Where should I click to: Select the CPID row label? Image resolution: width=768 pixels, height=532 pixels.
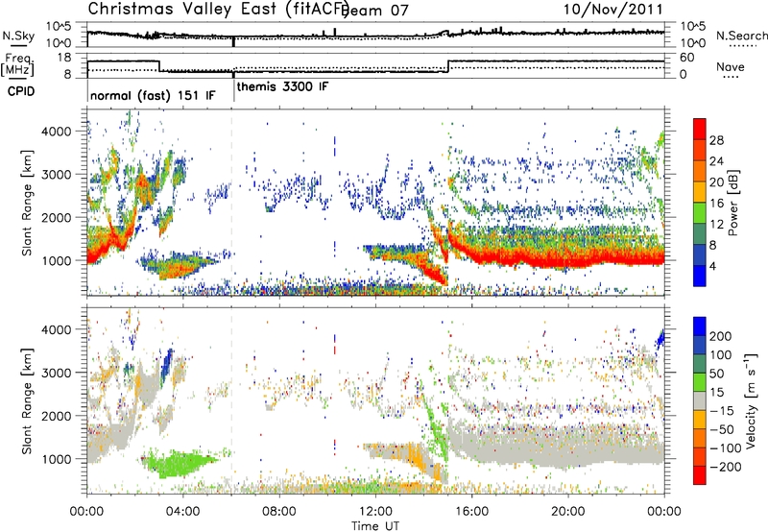(21, 91)
